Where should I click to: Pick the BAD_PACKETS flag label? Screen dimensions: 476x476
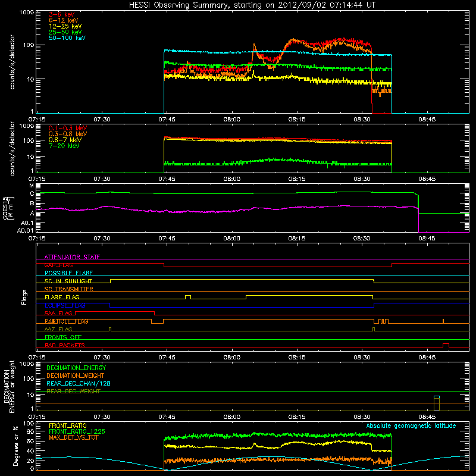(65, 345)
